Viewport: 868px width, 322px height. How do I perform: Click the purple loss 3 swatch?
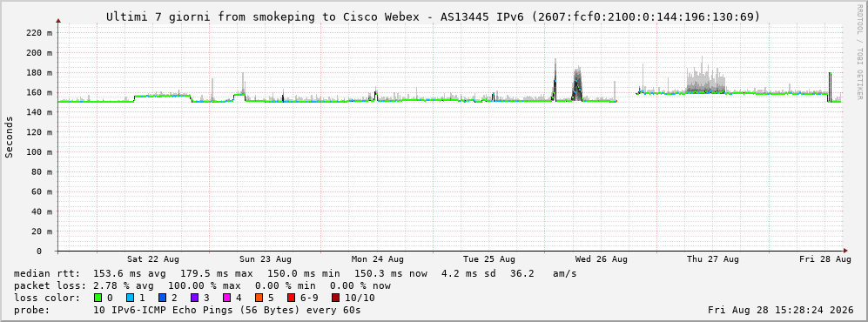pyautogui.click(x=193, y=298)
